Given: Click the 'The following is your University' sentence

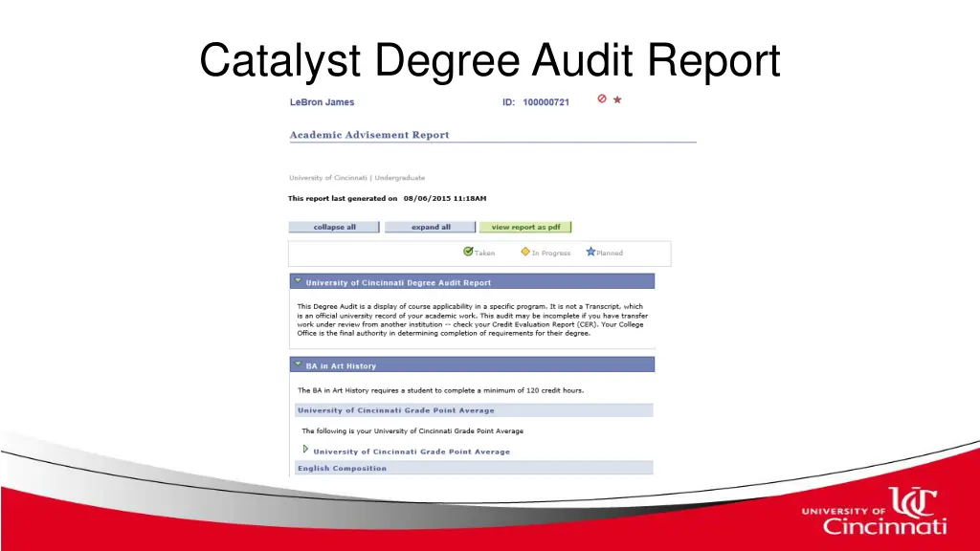Looking at the screenshot, I should coord(412,431).
